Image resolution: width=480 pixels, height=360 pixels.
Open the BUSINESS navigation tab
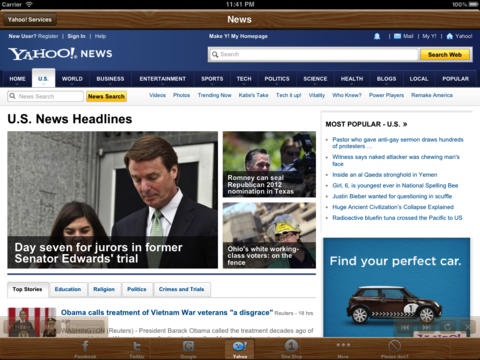click(x=110, y=79)
